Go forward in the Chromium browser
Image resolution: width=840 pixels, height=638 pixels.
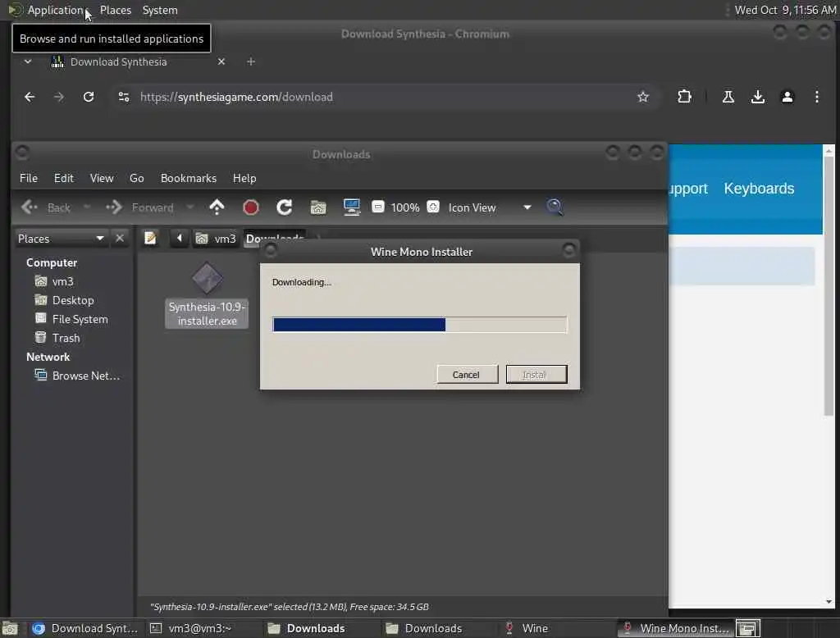(59, 97)
